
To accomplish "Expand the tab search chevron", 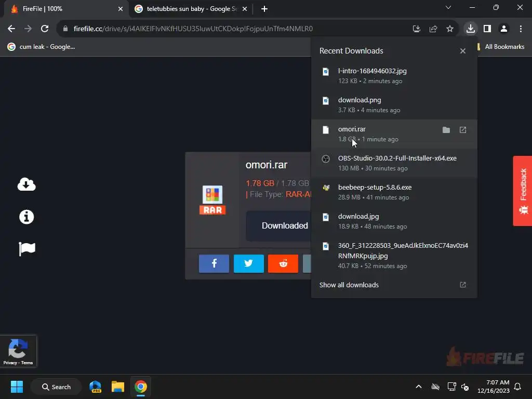I will 448,7.
